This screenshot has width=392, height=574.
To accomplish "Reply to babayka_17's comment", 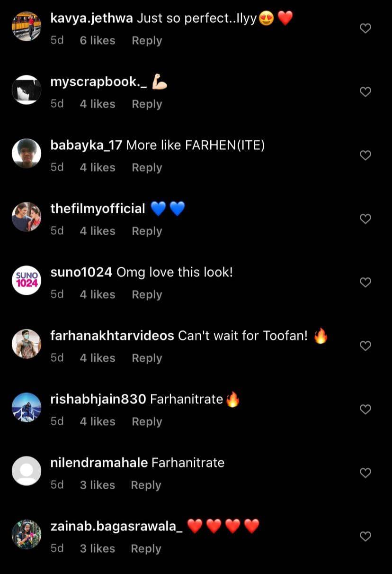I will coord(147,168).
